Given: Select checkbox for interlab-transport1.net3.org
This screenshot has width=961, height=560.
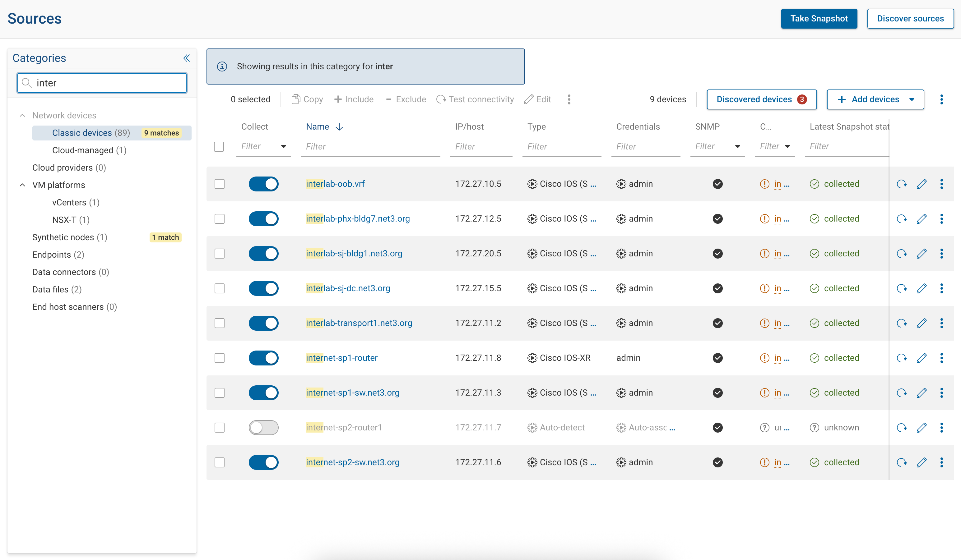Looking at the screenshot, I should 219,323.
